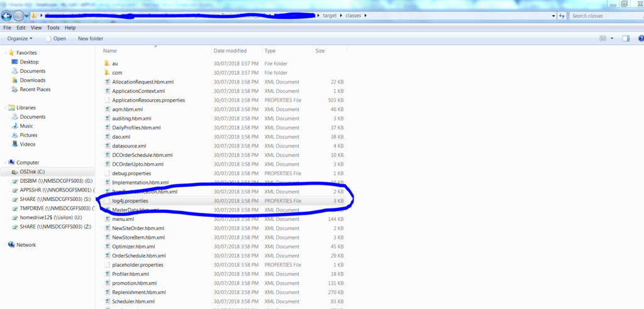
Task: Open the Edit menu
Action: click(21, 28)
